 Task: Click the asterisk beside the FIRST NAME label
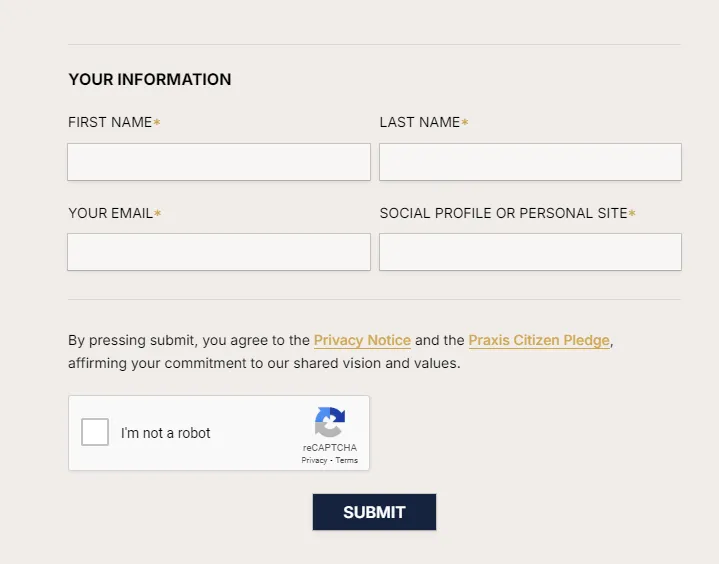[x=157, y=123]
